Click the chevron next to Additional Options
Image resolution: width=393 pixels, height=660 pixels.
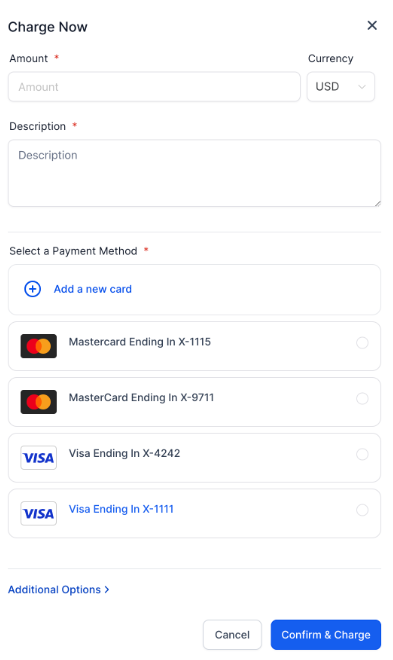click(x=107, y=590)
